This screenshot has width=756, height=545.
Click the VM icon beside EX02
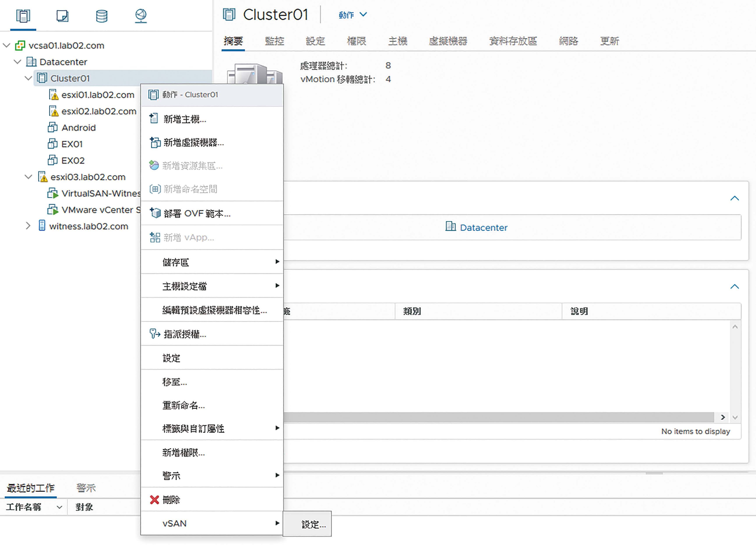[53, 160]
